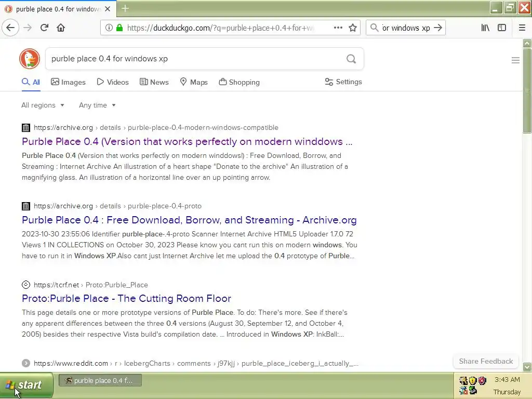Click the red security alert tray icon

click(482, 381)
